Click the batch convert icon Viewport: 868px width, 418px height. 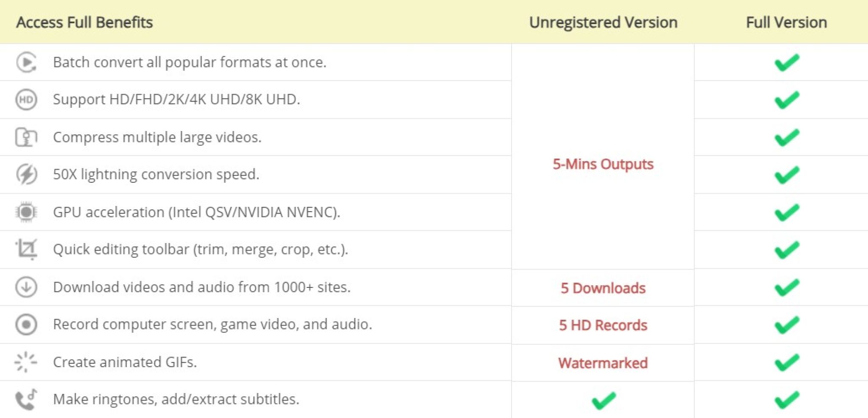click(x=26, y=62)
